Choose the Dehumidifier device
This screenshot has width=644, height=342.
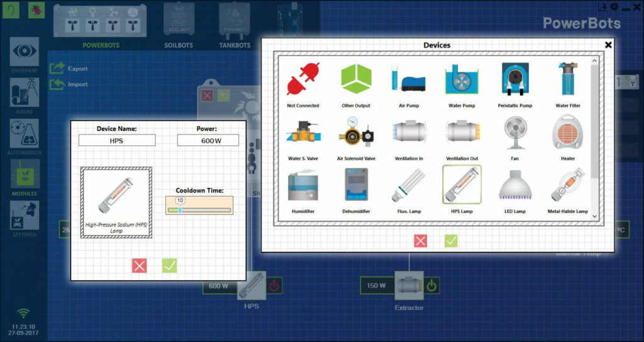356,185
